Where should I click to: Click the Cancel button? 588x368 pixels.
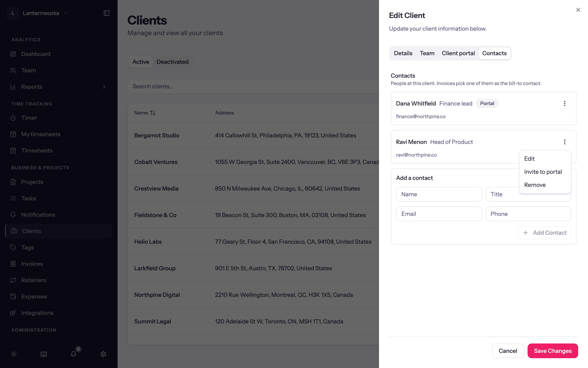[x=508, y=351]
